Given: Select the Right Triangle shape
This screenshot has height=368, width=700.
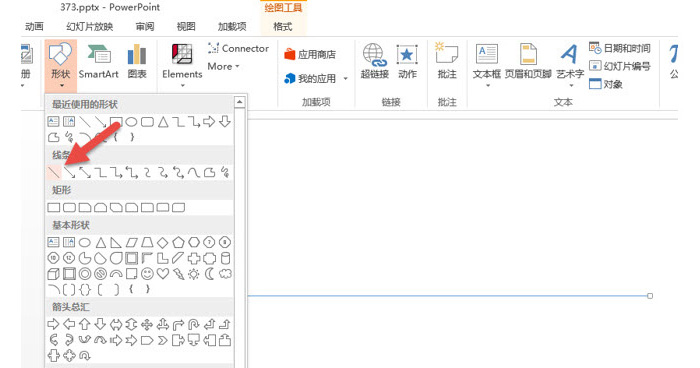Looking at the screenshot, I should tap(116, 243).
